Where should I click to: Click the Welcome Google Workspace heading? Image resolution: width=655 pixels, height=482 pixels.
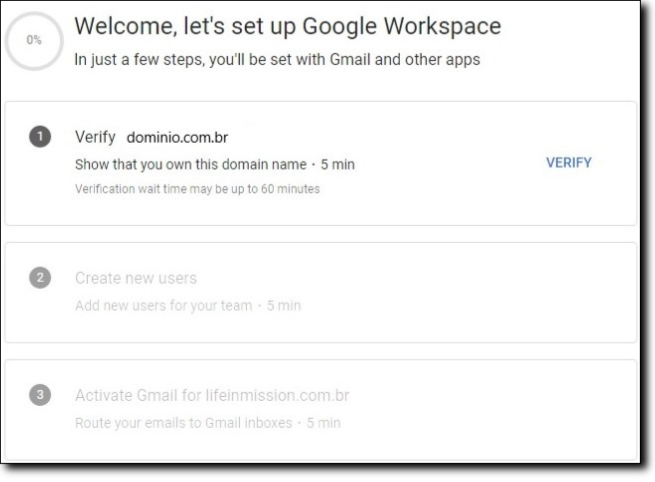click(x=288, y=26)
